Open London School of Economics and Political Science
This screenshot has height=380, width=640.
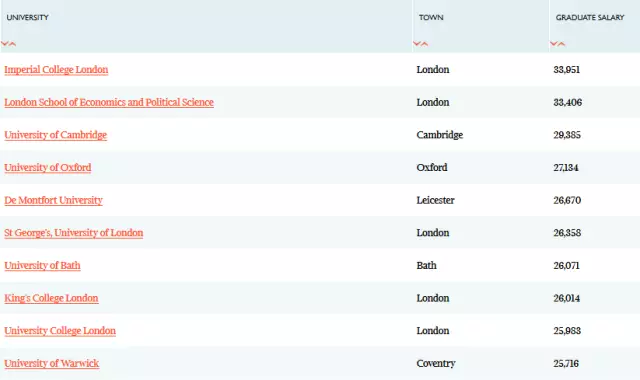tap(109, 102)
